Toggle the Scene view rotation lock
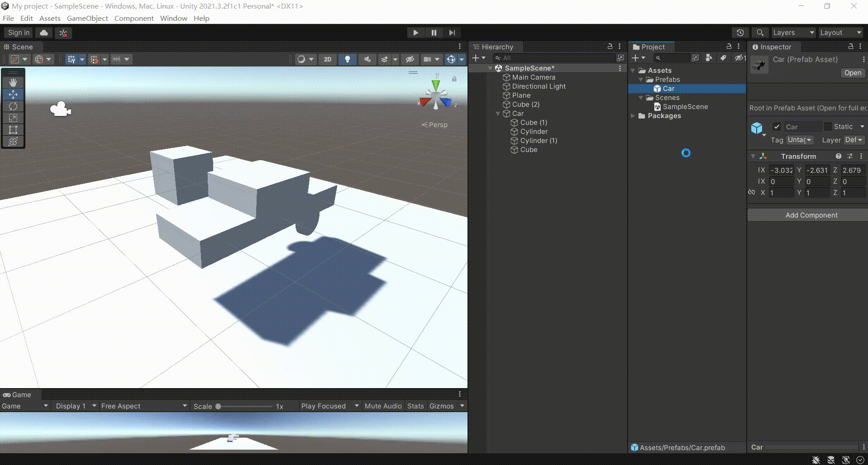868x465 pixels. click(454, 79)
